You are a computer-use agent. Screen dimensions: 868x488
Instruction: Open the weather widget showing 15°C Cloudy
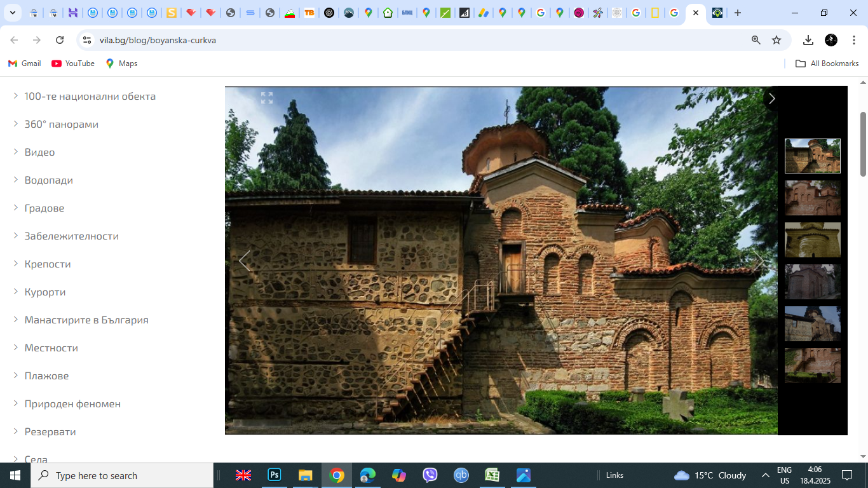point(710,475)
